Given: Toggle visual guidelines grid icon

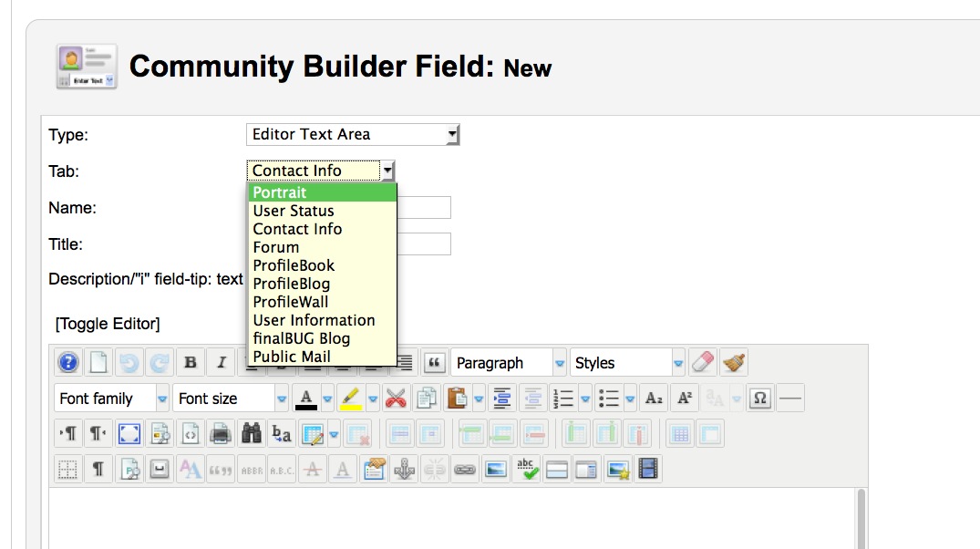Looking at the screenshot, I should [x=67, y=470].
